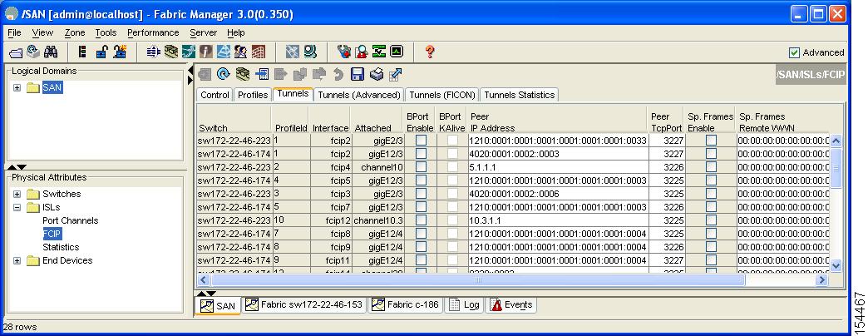Click the brown information 'i' icon
This screenshot has width=868, height=336.
pyautogui.click(x=205, y=52)
